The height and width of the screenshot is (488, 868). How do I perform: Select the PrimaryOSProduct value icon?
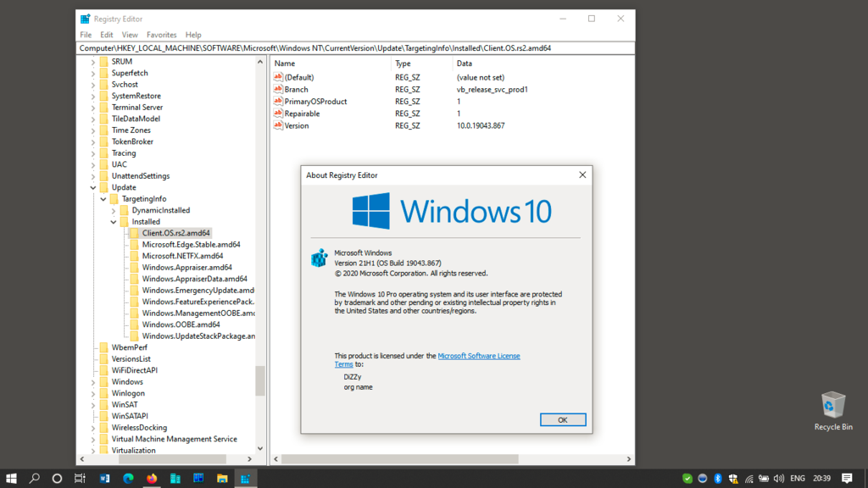pyautogui.click(x=278, y=102)
